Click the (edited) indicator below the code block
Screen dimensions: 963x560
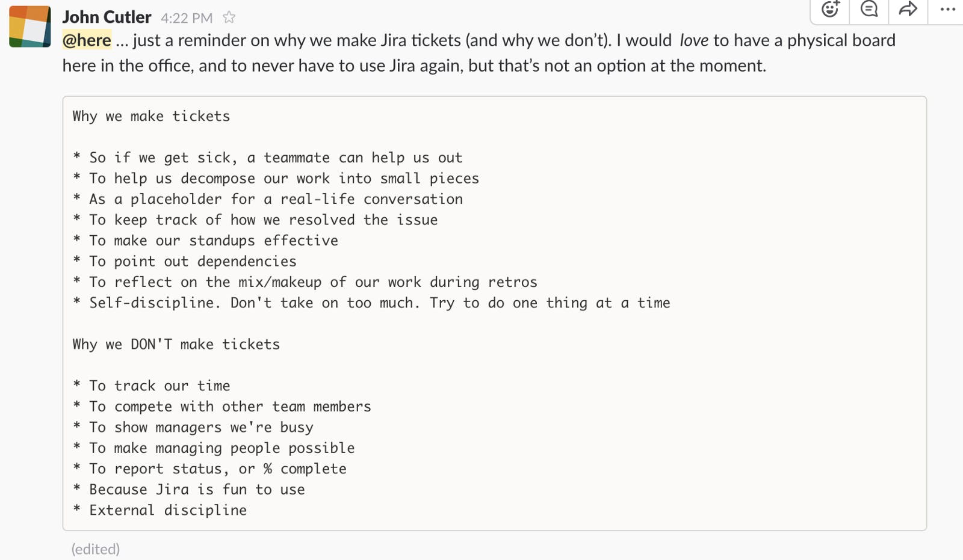tap(95, 549)
